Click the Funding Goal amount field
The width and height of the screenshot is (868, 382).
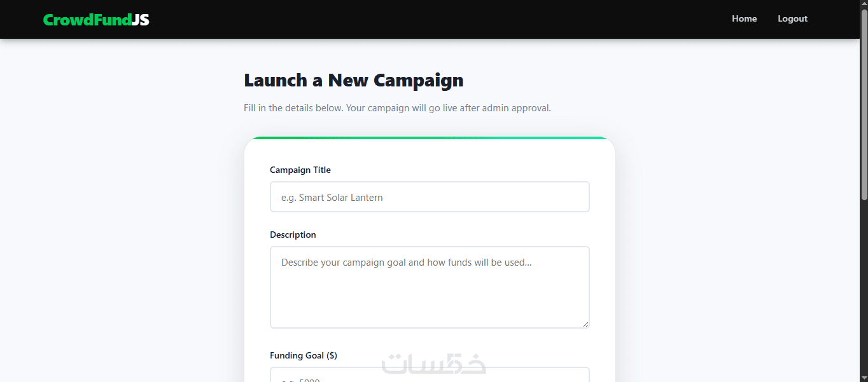coord(430,376)
